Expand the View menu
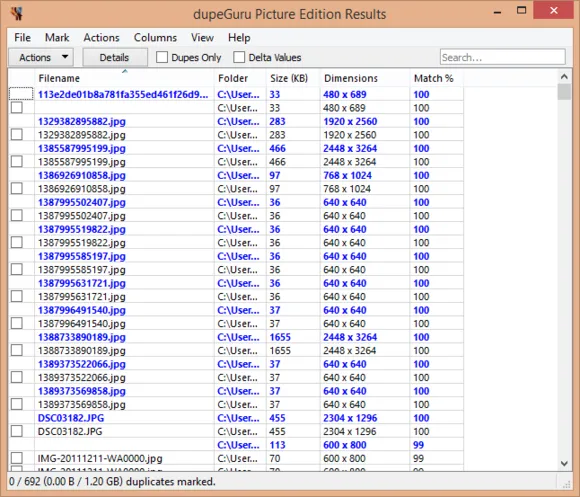Screen dimensions: 580x497 202,38
